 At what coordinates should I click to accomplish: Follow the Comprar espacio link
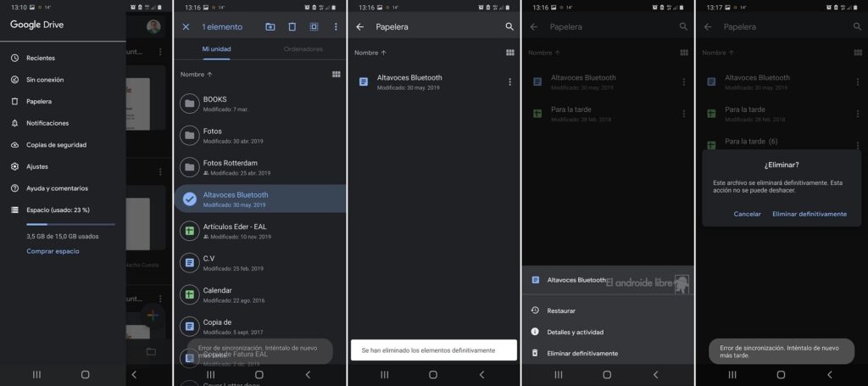coord(53,251)
